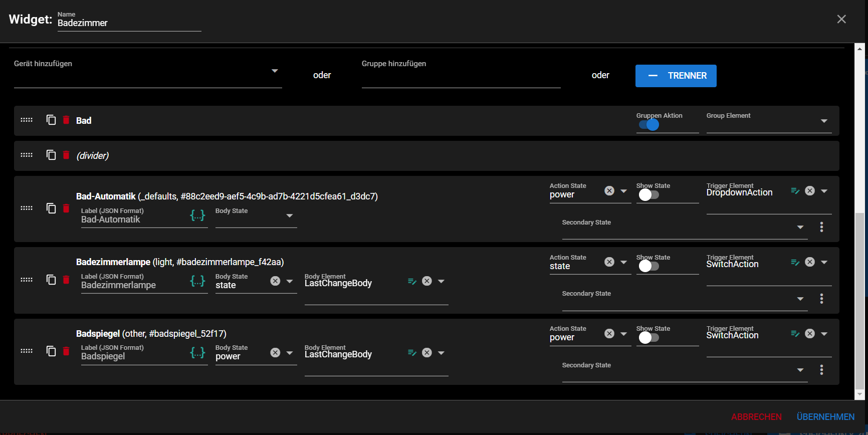Screen dimensions: 868x435
Task: Open more options for Bad-Automatik row
Action: tap(821, 227)
